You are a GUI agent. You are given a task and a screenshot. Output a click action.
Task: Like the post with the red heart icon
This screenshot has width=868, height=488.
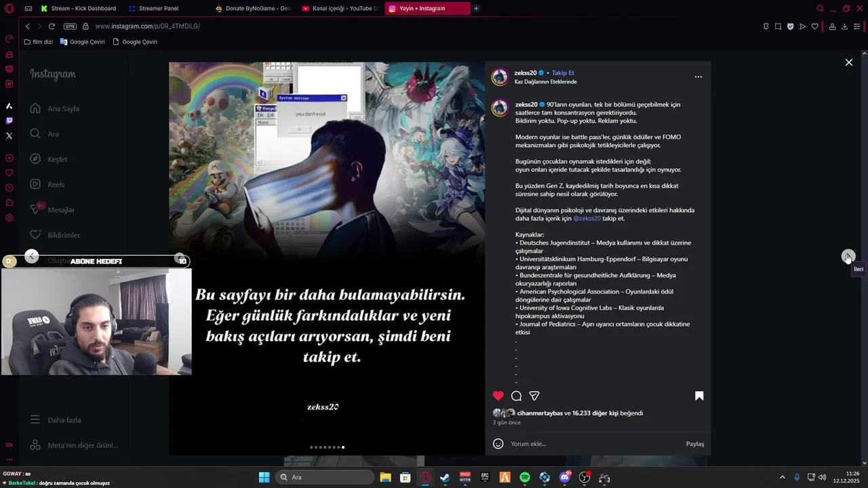point(498,396)
